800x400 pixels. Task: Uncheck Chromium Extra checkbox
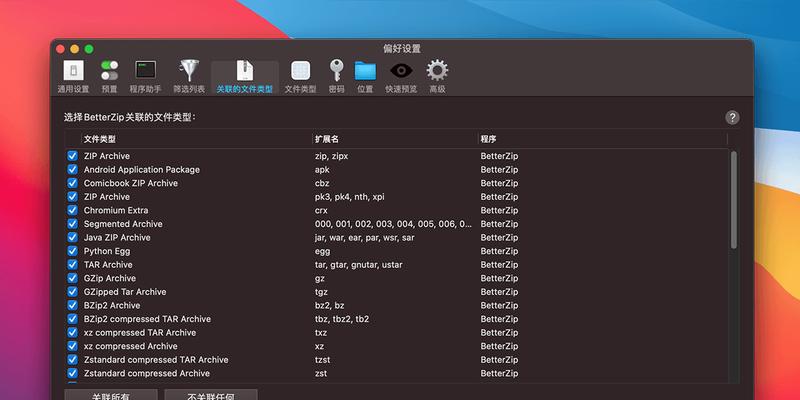coord(72,210)
